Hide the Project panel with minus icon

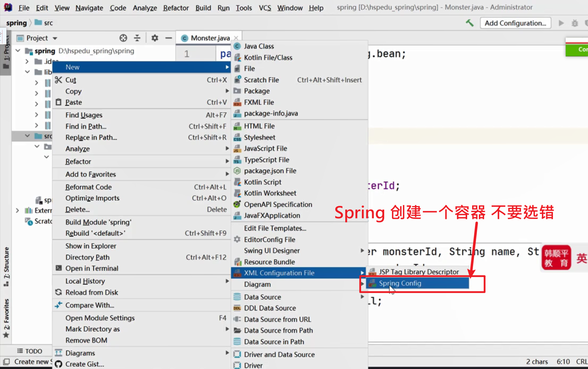[x=169, y=38]
